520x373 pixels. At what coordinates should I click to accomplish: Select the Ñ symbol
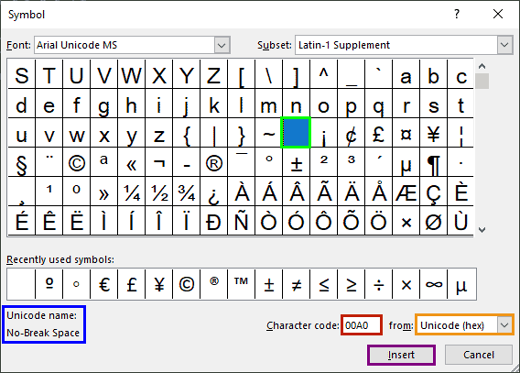pos(241,220)
